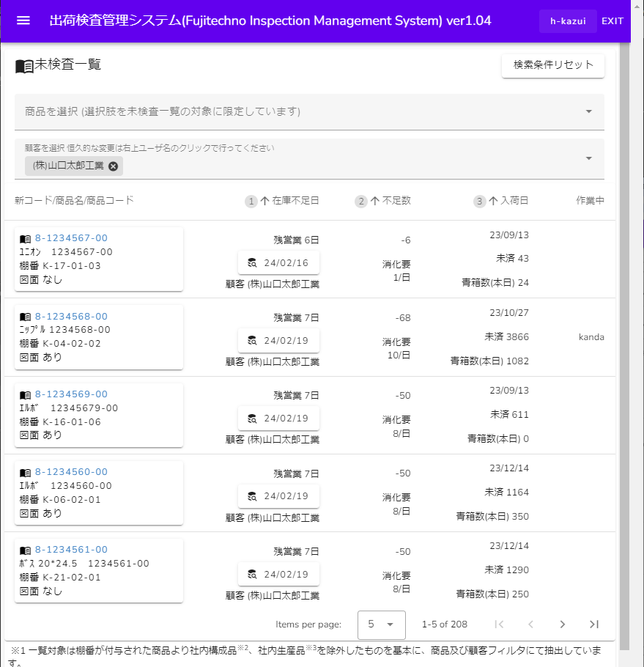Open book icon beside 8-1234561-00
Screen dimensions: 644x667
tap(26, 550)
